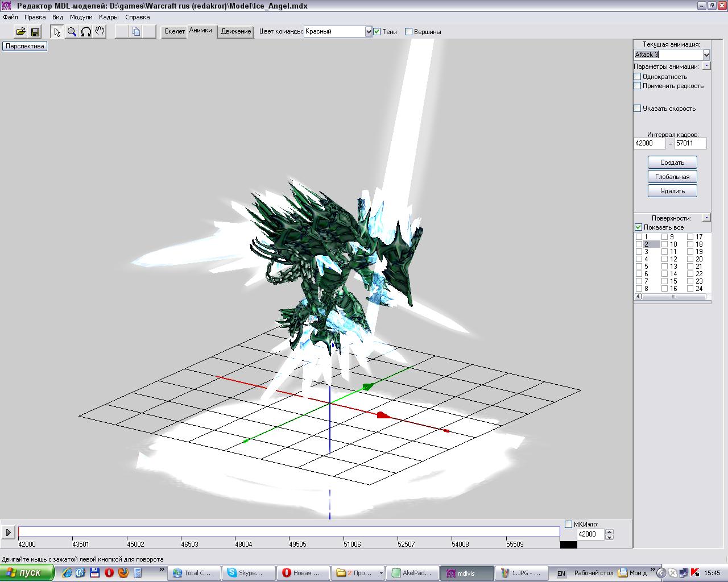Enable the Однократность checkbox
The height and width of the screenshot is (582, 728).
[638, 76]
